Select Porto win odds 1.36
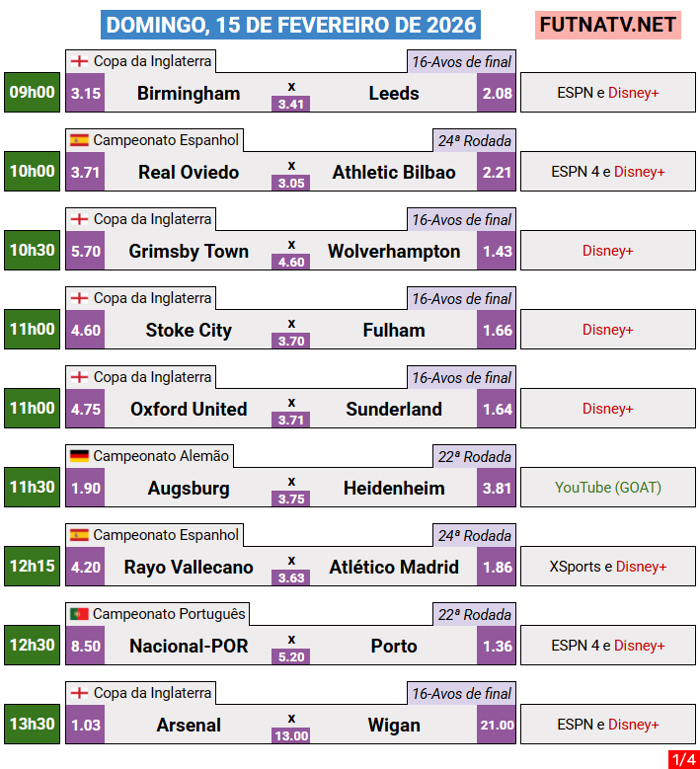The width and height of the screenshot is (700, 769). [x=498, y=647]
